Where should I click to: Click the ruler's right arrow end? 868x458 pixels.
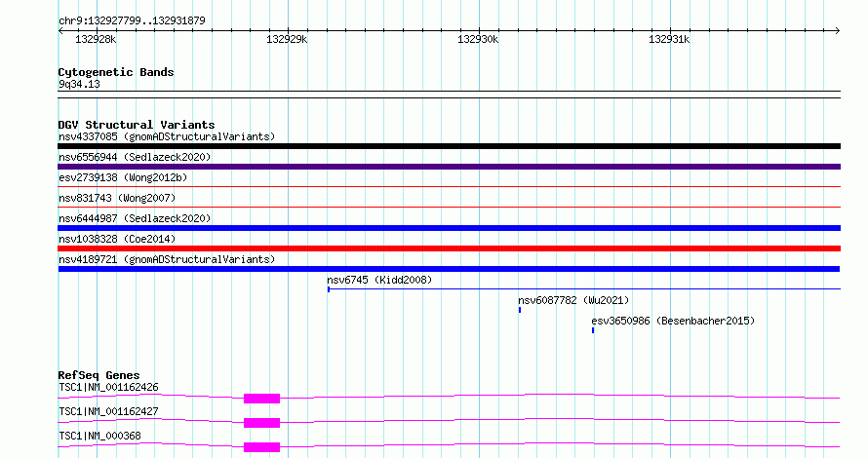838,30
